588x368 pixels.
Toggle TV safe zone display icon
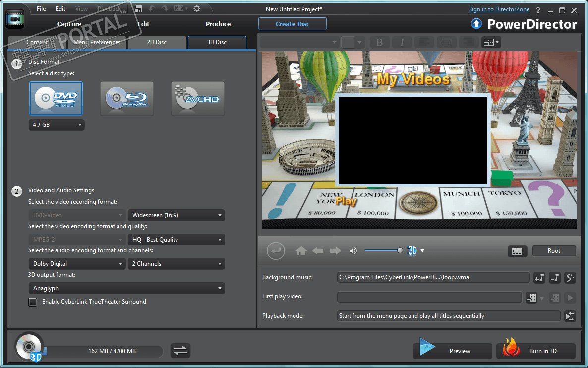point(517,251)
